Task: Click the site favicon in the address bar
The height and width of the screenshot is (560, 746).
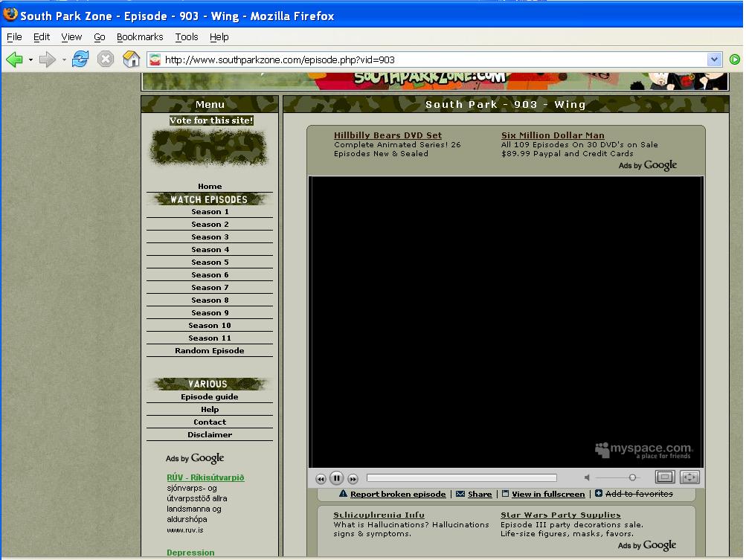Action: (x=155, y=59)
